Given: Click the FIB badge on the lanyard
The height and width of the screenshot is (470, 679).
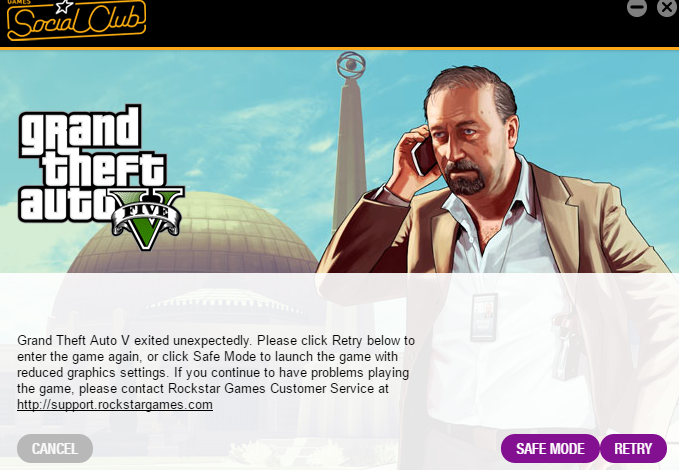Looking at the screenshot, I should pos(484,317).
